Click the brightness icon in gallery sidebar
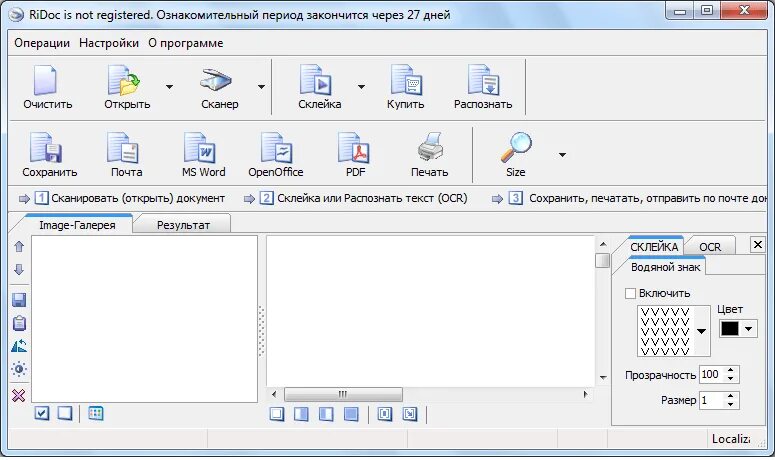 [19, 369]
